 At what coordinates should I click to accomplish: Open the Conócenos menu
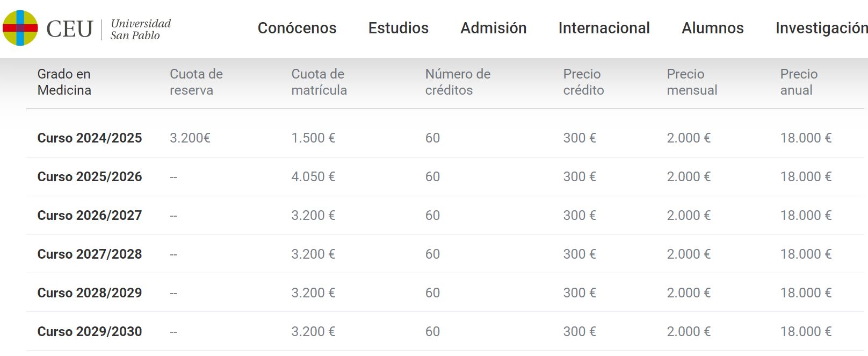tap(297, 28)
